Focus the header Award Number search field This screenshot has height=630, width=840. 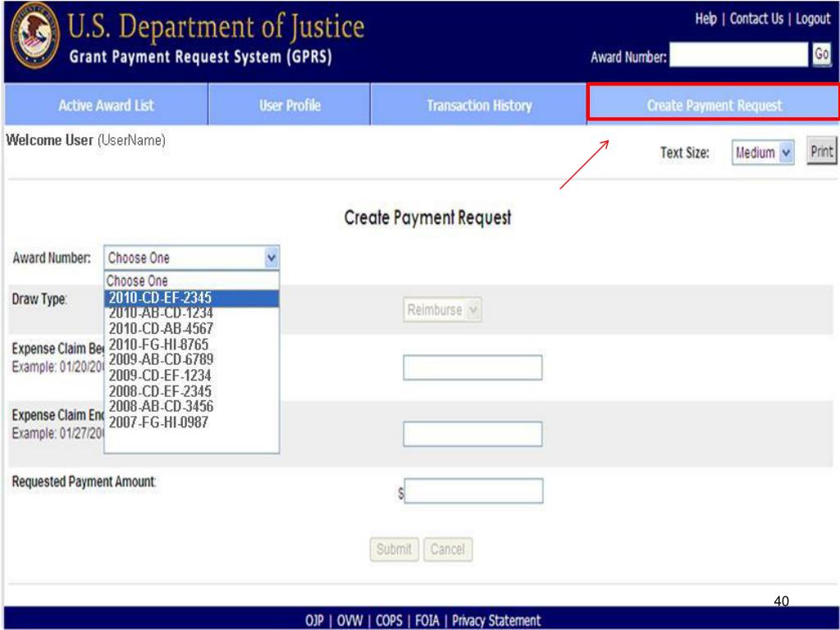(738, 55)
